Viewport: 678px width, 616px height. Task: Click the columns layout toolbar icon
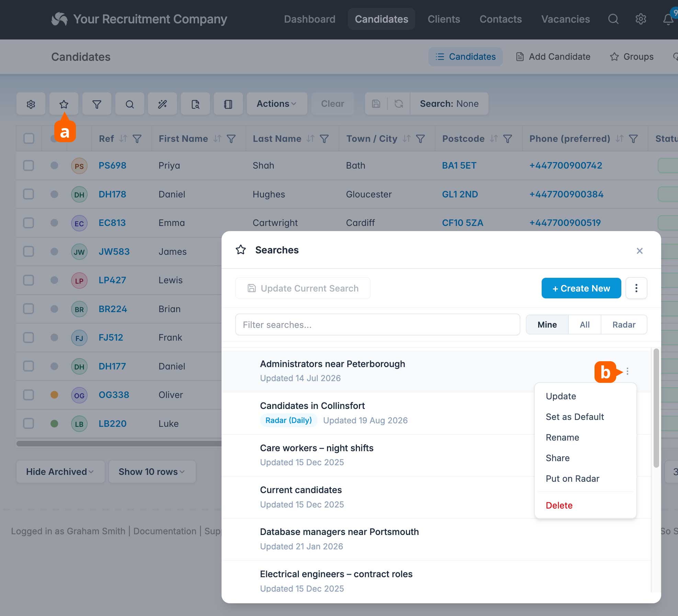(228, 104)
